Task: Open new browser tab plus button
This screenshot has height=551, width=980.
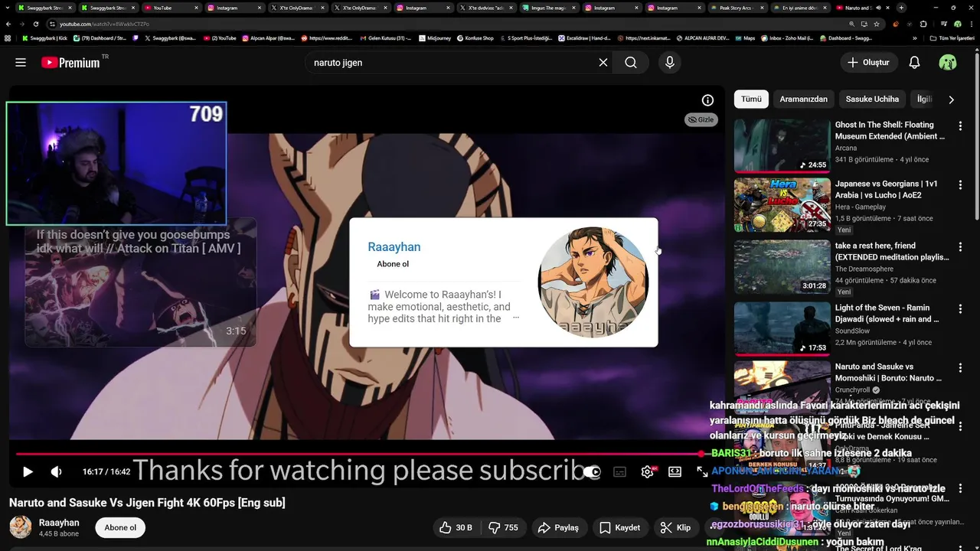Action: point(901,8)
